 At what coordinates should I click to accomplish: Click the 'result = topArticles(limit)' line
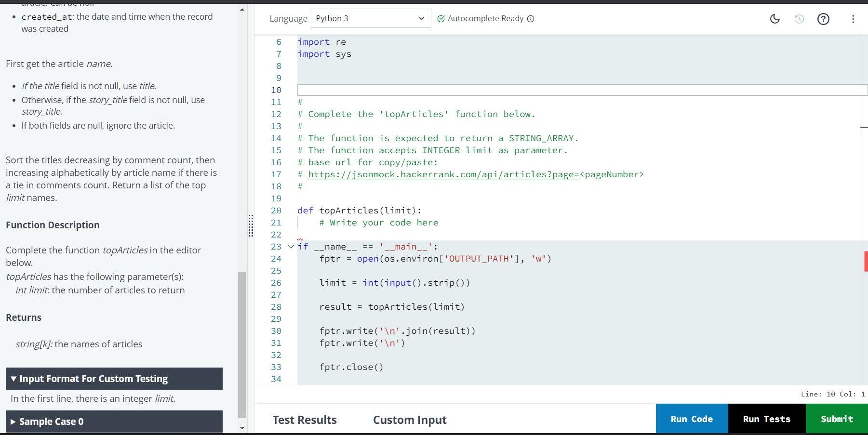392,307
